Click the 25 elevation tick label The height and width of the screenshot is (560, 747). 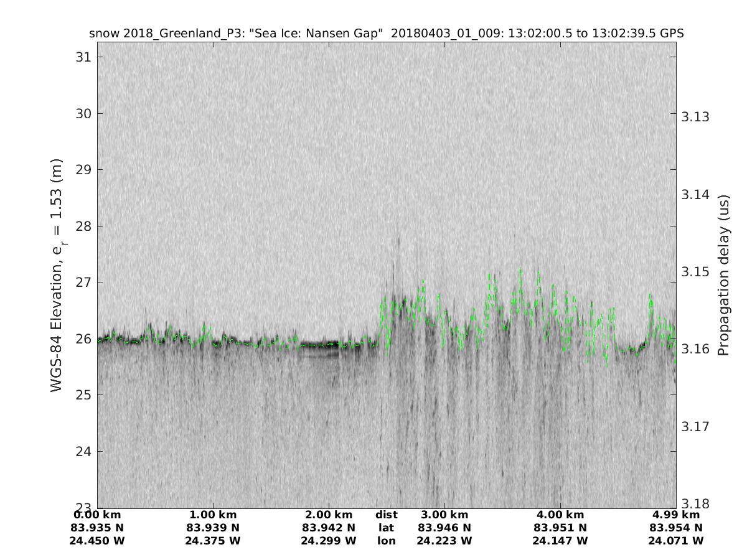(82, 394)
